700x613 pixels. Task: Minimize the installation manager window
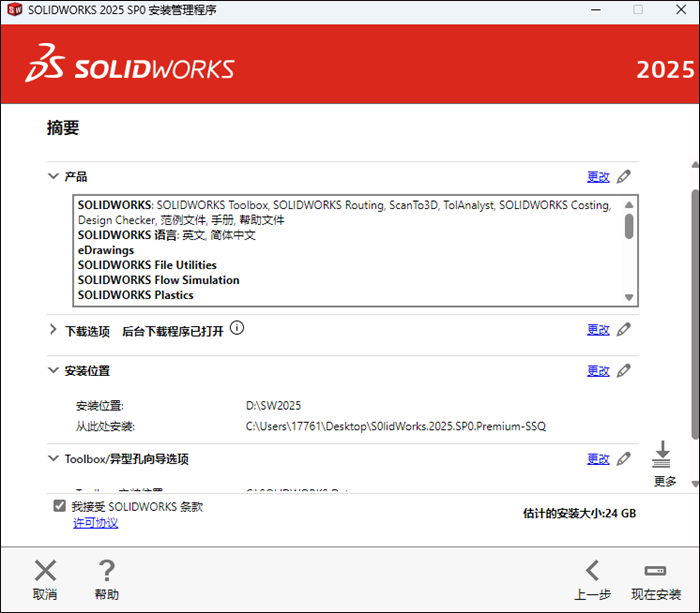pos(596,9)
